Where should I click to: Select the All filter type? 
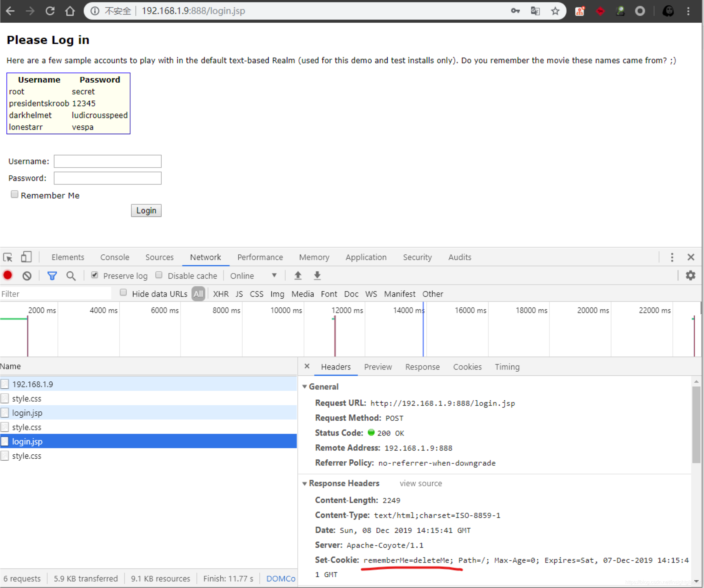[x=198, y=294]
